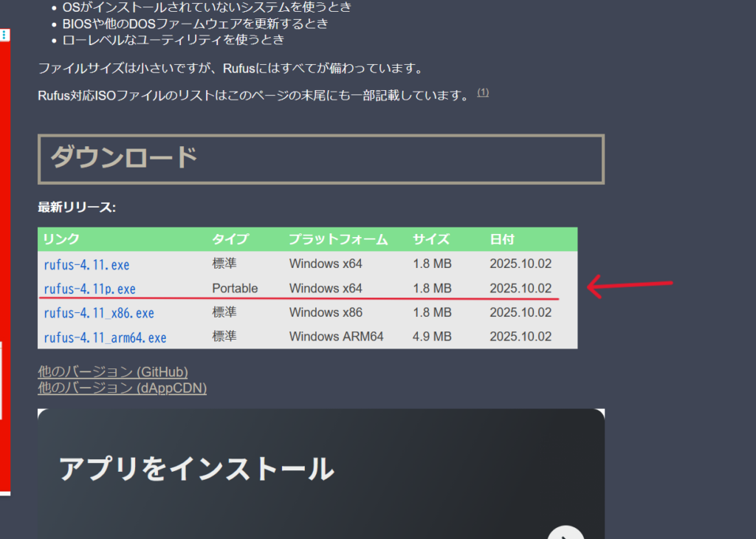The width and height of the screenshot is (756, 539).
Task: Click the round arrow button on install card
Action: point(566,533)
